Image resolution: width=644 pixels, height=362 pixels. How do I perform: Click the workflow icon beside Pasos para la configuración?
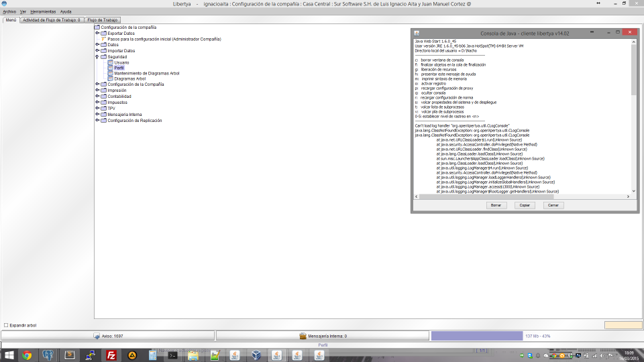103,39
